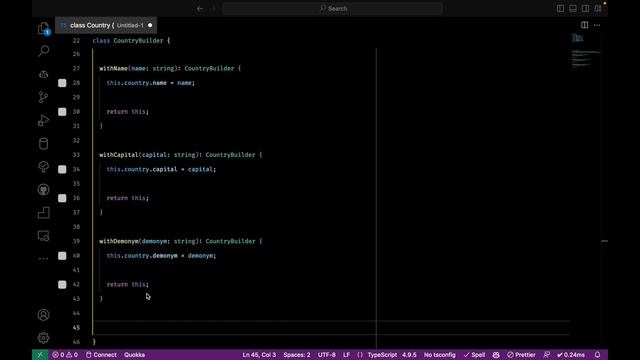Go forward using the right arrow

click(213, 9)
